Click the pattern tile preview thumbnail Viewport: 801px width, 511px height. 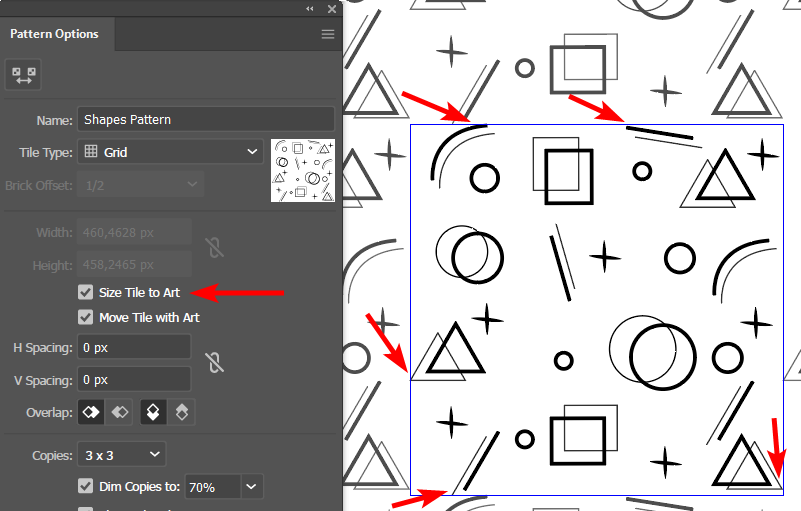(302, 170)
